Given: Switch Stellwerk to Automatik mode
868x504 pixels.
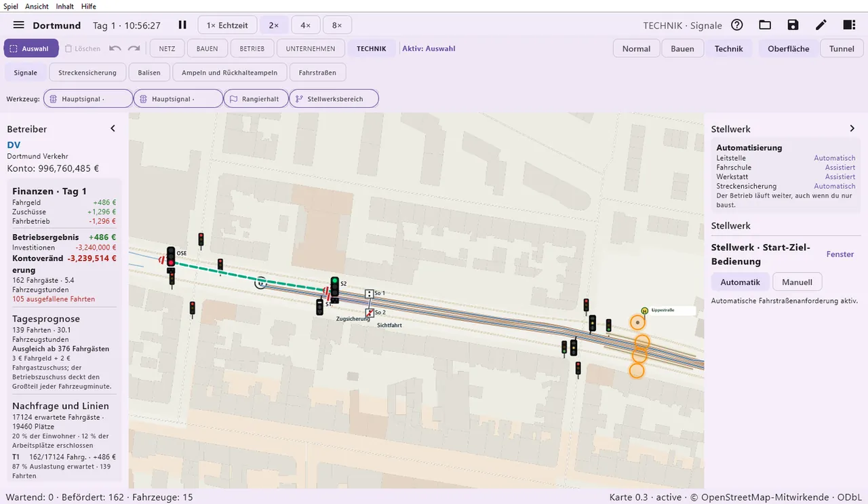Looking at the screenshot, I should click(740, 282).
